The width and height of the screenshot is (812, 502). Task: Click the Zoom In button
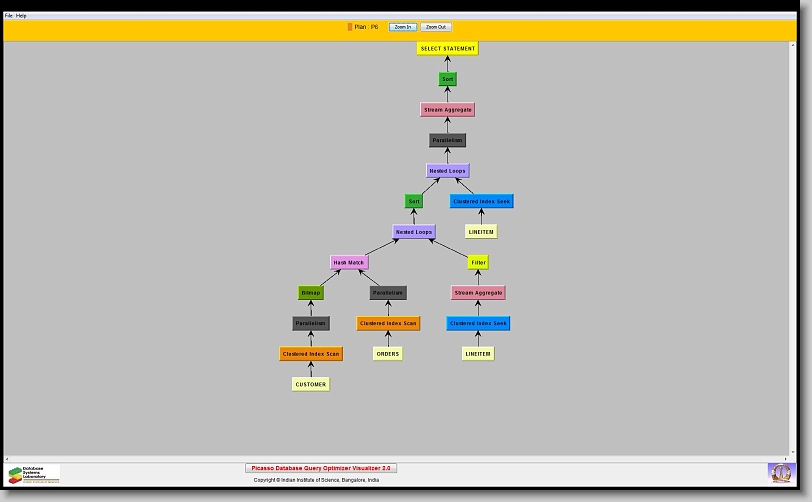[x=402, y=27]
